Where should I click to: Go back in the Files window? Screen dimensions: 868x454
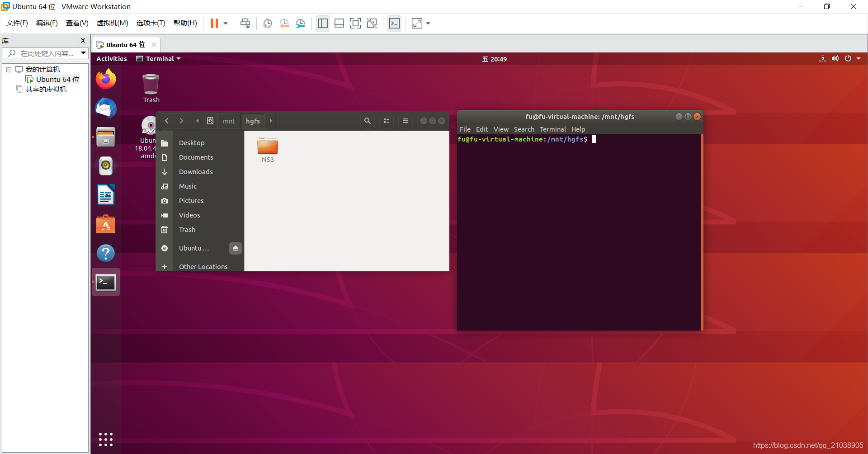tap(167, 121)
